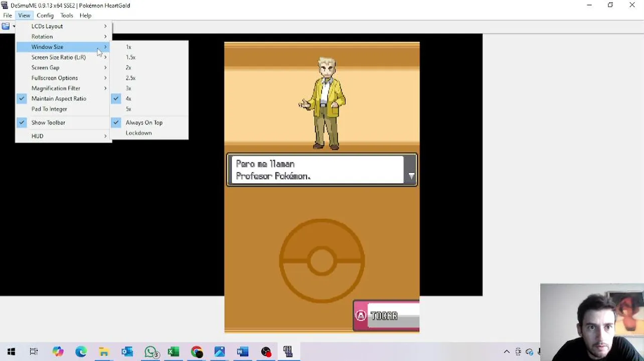Expand Screen Size Ratio (L:R) submenu
This screenshot has width=644, height=361.
point(63,57)
